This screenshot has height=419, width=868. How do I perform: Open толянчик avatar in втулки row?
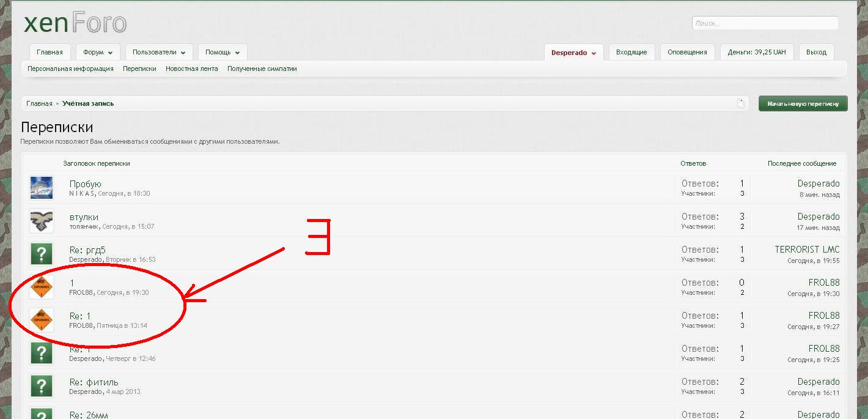[x=42, y=221]
